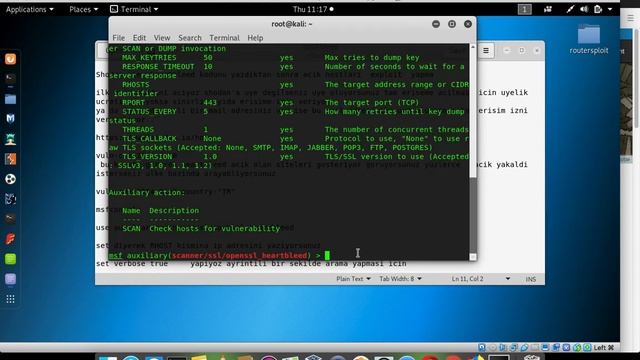Open the routersploit desktop folder

coord(589,40)
